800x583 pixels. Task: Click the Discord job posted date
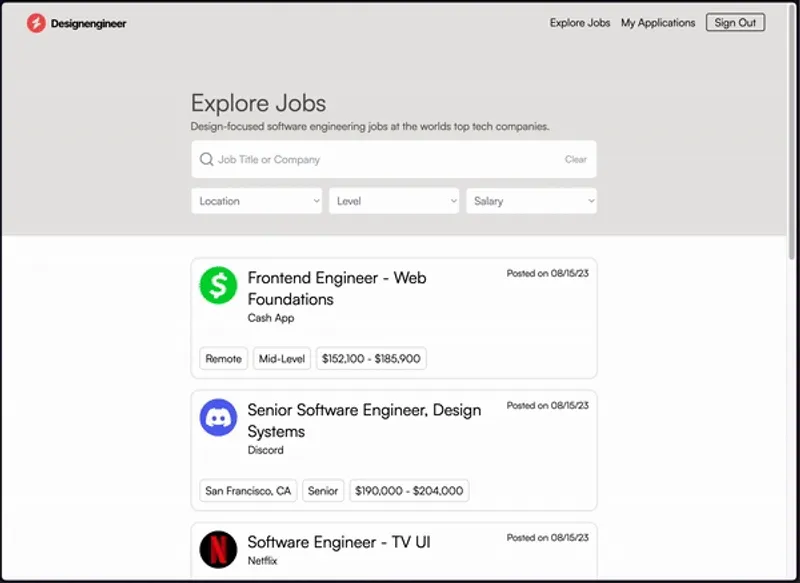(x=547, y=405)
